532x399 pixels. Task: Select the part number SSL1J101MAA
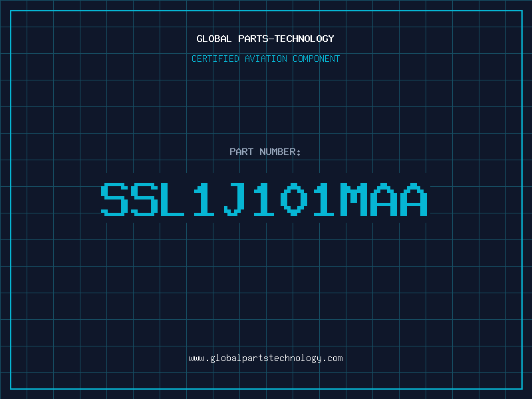click(x=264, y=199)
